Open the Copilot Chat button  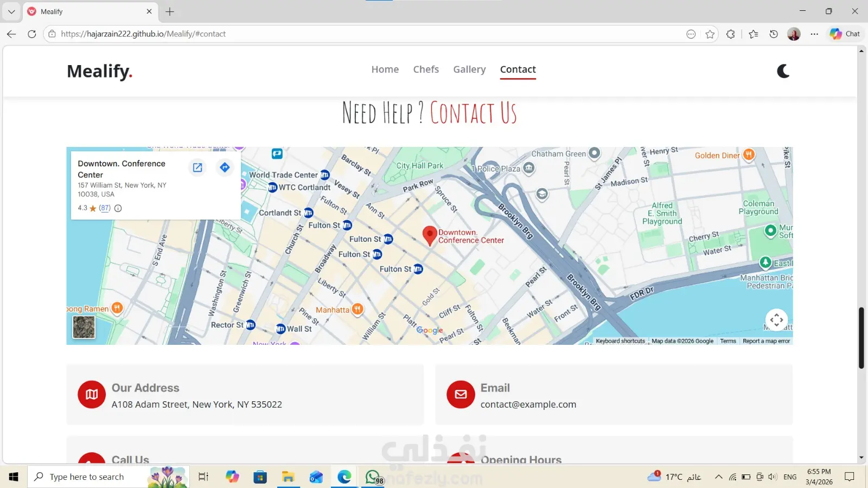pyautogui.click(x=845, y=34)
